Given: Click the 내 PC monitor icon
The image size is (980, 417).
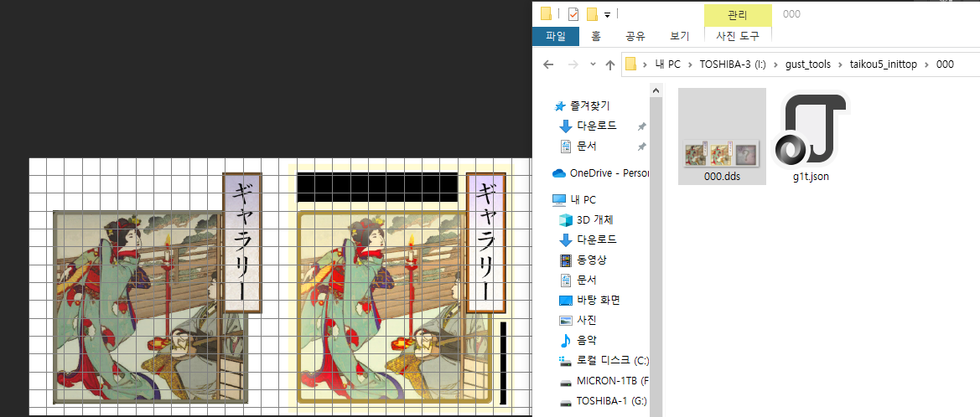Looking at the screenshot, I should pos(559,200).
